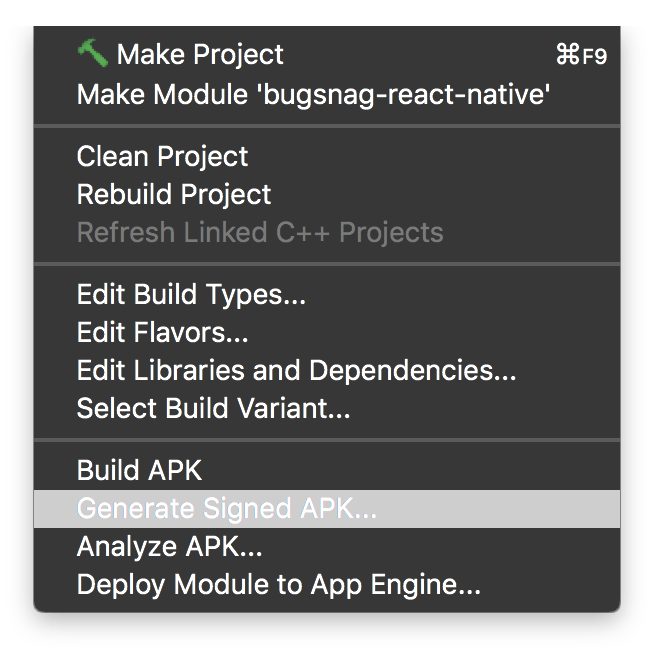This screenshot has height=654, width=654.
Task: Select the Make Project menu entry
Action: 200,55
